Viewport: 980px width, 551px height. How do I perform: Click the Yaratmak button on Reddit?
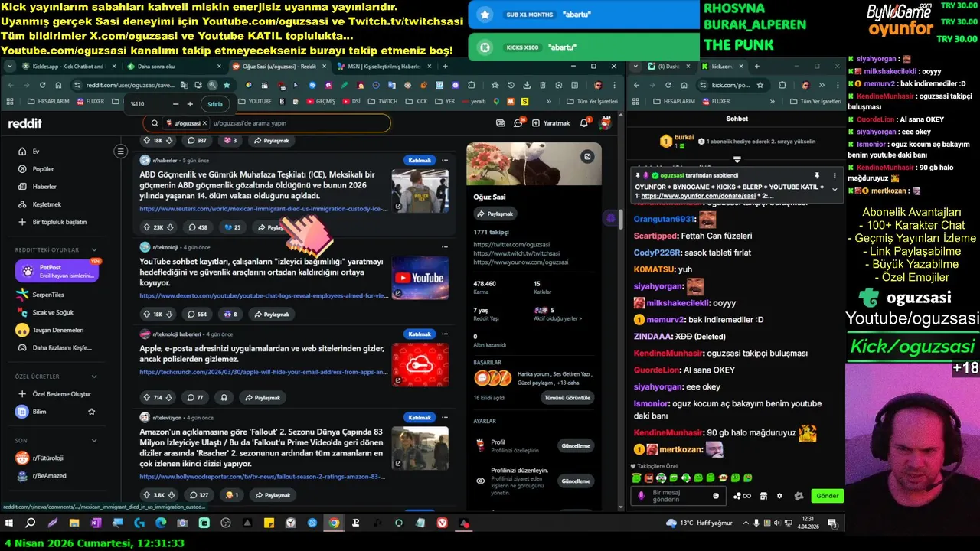tap(551, 122)
